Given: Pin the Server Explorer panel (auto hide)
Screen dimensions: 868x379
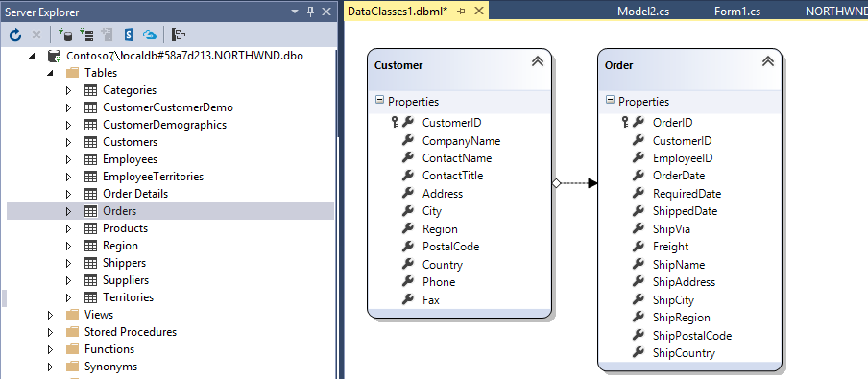Looking at the screenshot, I should pyautogui.click(x=310, y=12).
